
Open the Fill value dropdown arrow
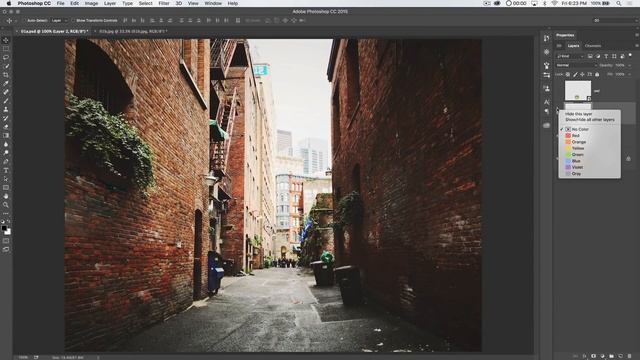click(629, 74)
